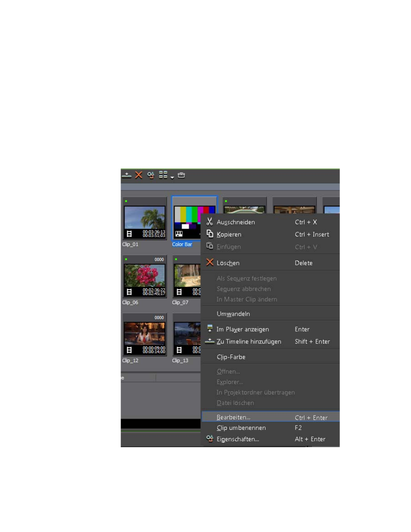Image resolution: width=411 pixels, height=532 pixels.
Task: Click the thumbnail view mode icon
Action: pyautogui.click(x=163, y=174)
